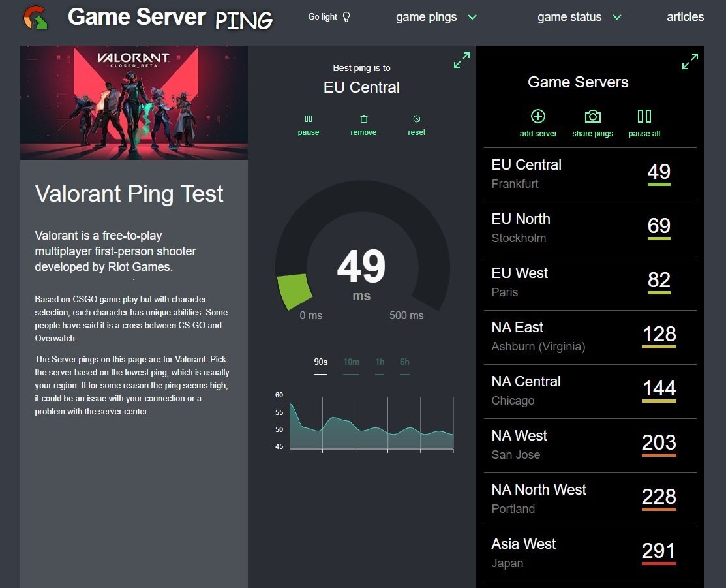The width and height of the screenshot is (726, 588).
Task: Click the pause all label
Action: [x=644, y=133]
